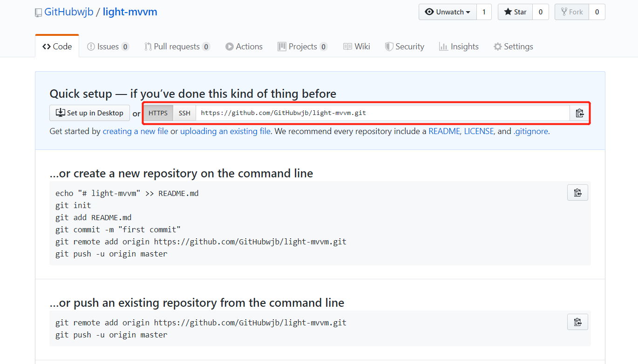
Task: Click the stargazers count next to Star
Action: coord(541,12)
